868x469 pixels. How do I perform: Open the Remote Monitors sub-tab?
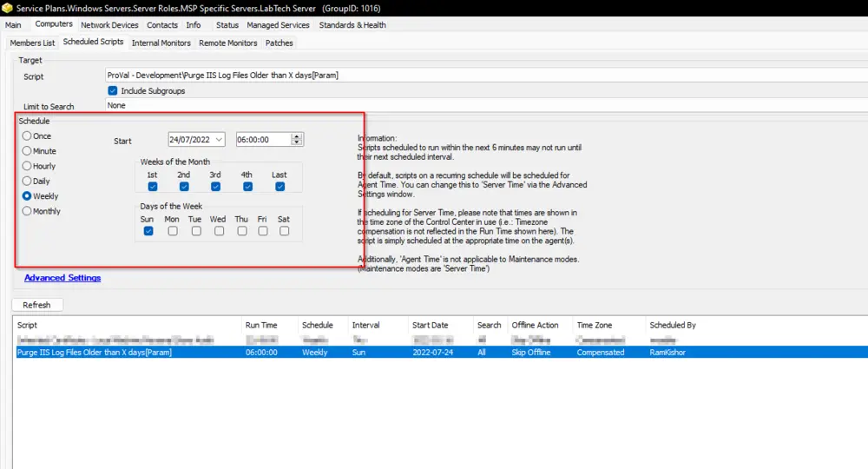(x=228, y=43)
